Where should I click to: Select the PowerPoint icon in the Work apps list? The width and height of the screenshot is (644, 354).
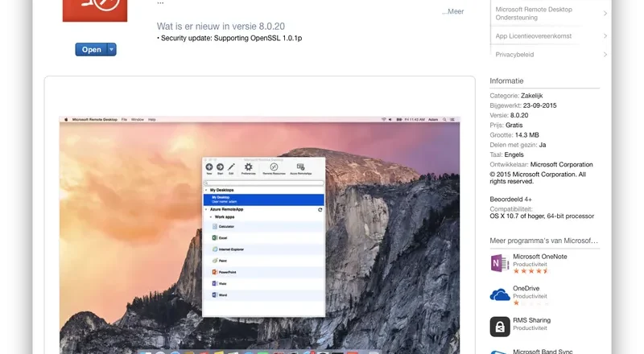point(214,272)
